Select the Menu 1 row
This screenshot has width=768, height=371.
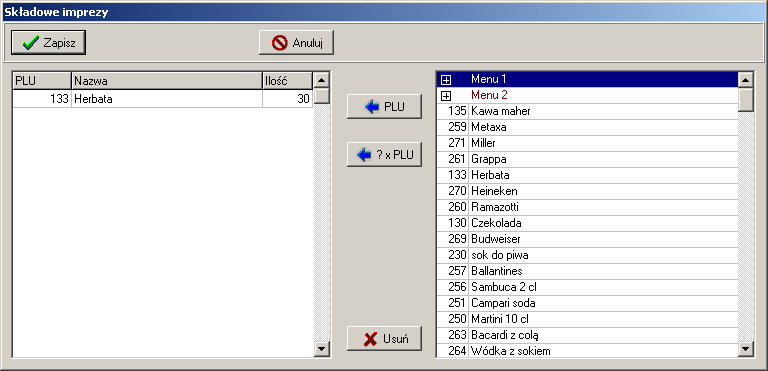point(587,79)
